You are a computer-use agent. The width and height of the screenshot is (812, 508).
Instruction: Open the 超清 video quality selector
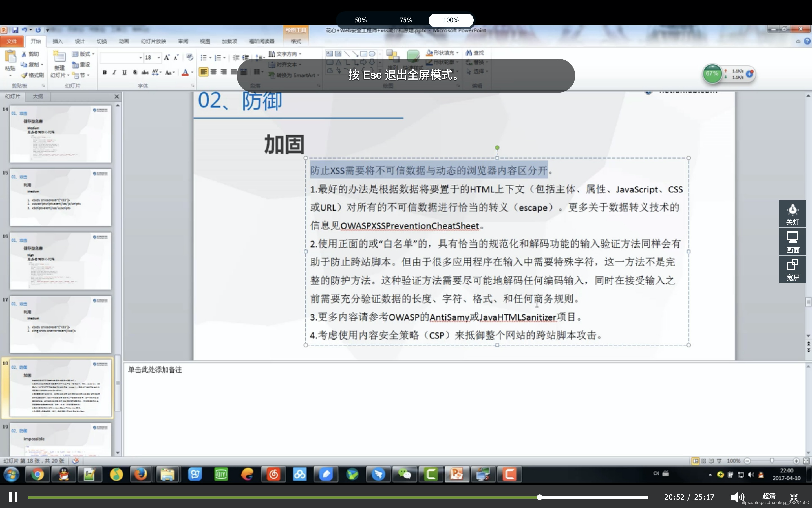pyautogui.click(x=769, y=496)
